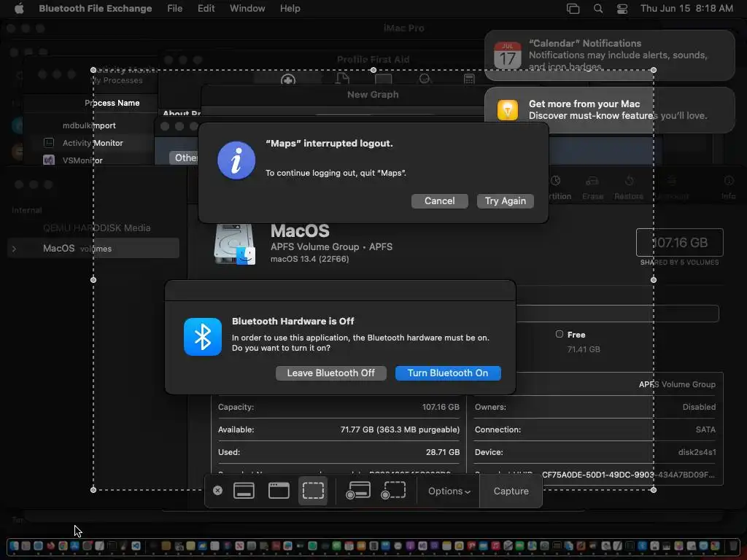Choose the Capture Selected Window icon

[279, 491]
